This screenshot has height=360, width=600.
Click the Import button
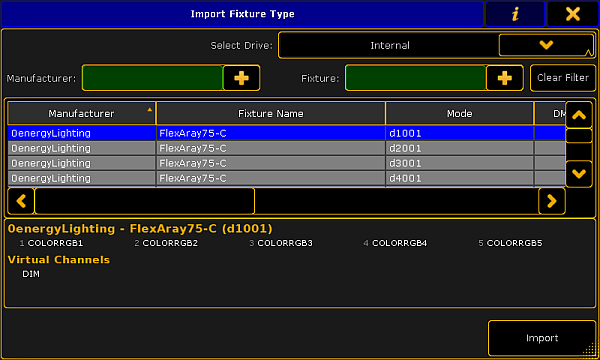(542, 338)
